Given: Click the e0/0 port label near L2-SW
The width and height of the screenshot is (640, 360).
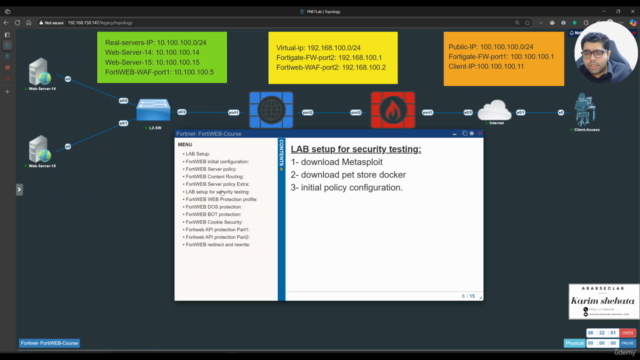Looking at the screenshot, I should (x=123, y=100).
